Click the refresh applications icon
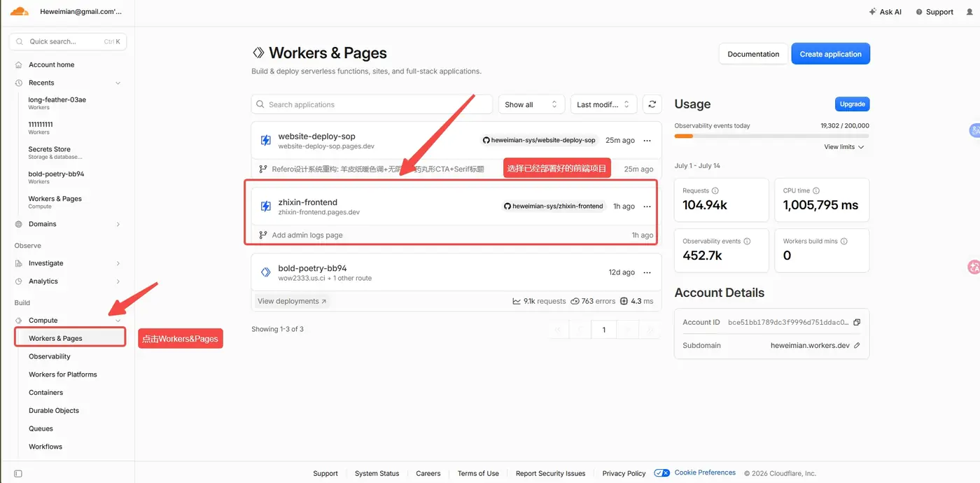Viewport: 980px width, 483px height. [652, 104]
